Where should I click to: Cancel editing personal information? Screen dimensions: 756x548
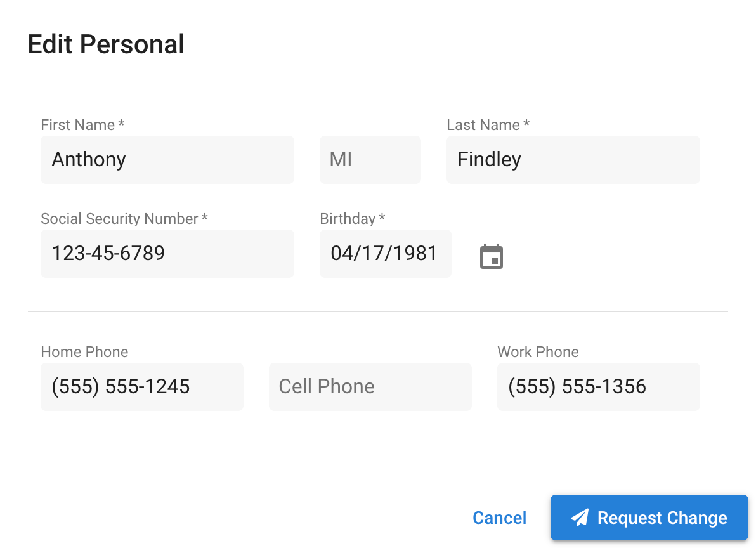click(x=500, y=518)
